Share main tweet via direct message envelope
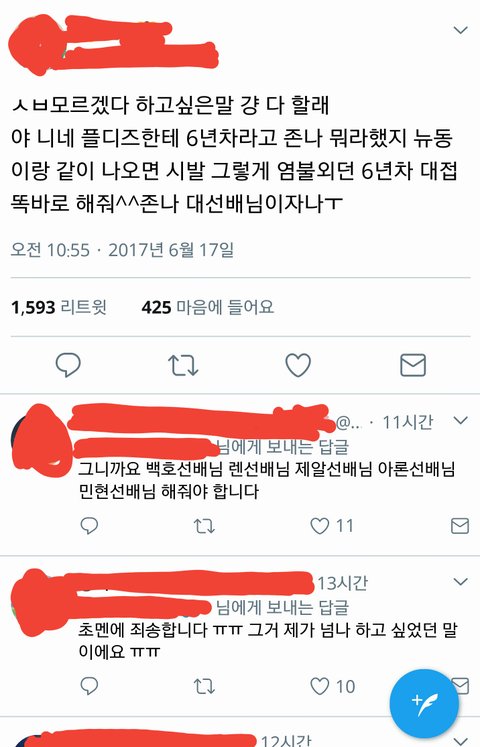The height and width of the screenshot is (747, 480). (413, 365)
